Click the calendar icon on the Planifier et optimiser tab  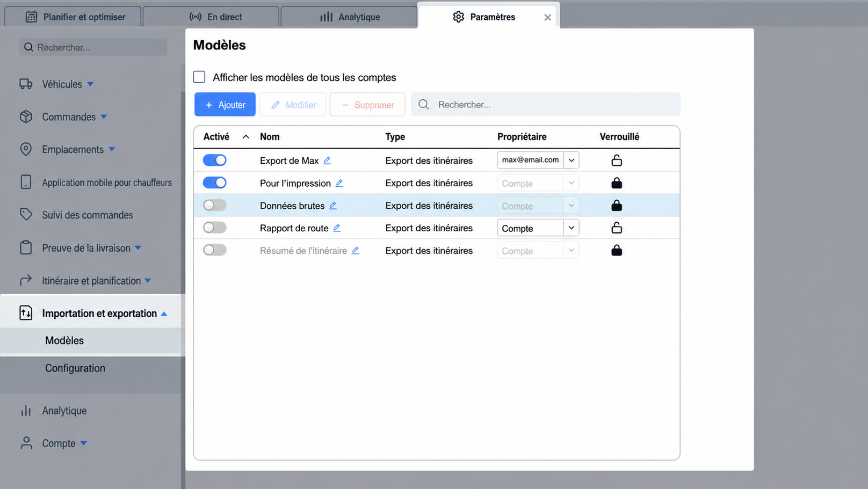pyautogui.click(x=32, y=17)
